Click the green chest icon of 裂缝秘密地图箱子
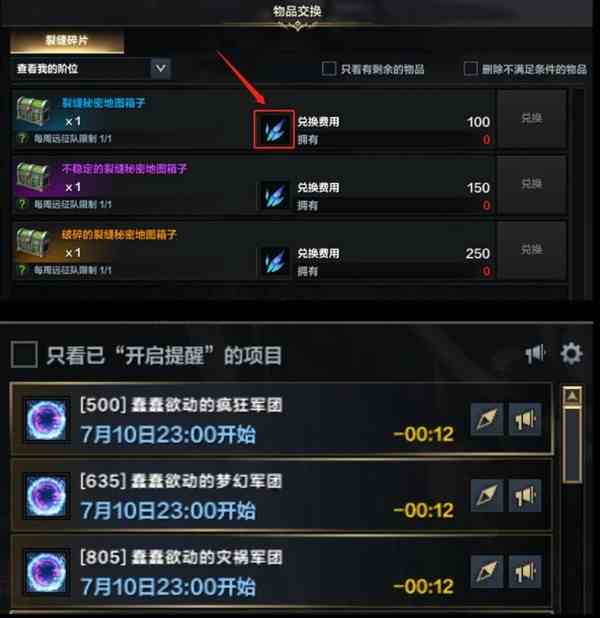This screenshot has height=618, width=600. [33, 110]
